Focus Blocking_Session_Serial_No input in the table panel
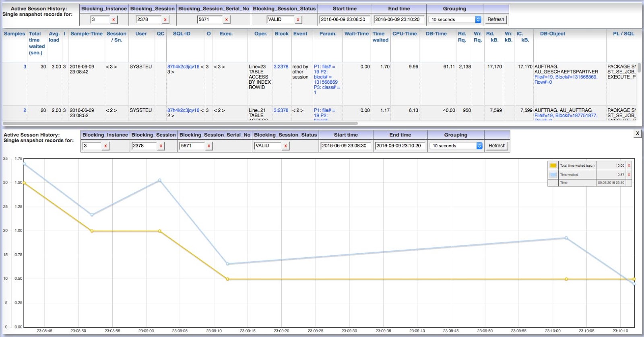This screenshot has height=337, width=644. [x=210, y=19]
